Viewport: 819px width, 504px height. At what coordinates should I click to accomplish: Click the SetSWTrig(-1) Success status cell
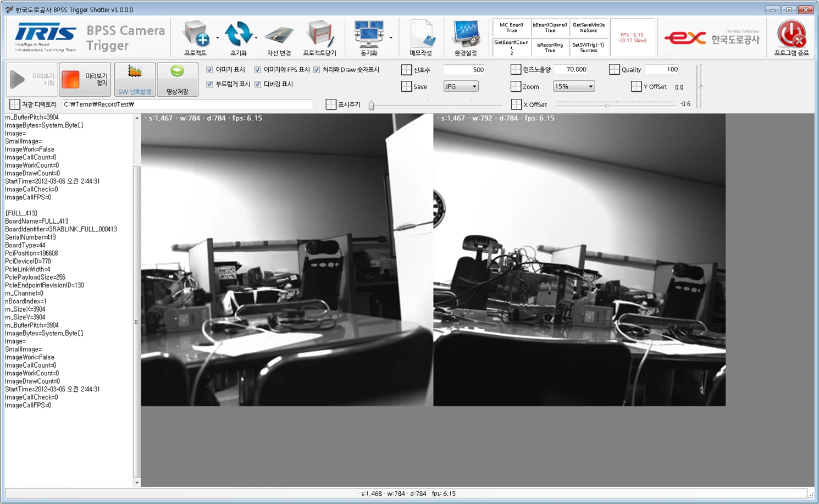(589, 47)
